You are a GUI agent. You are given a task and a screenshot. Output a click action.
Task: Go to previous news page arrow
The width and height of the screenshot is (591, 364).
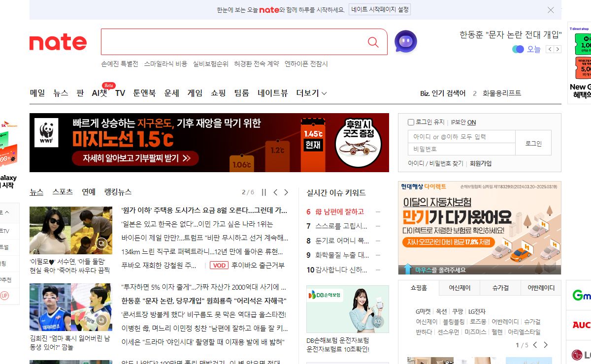click(x=275, y=192)
